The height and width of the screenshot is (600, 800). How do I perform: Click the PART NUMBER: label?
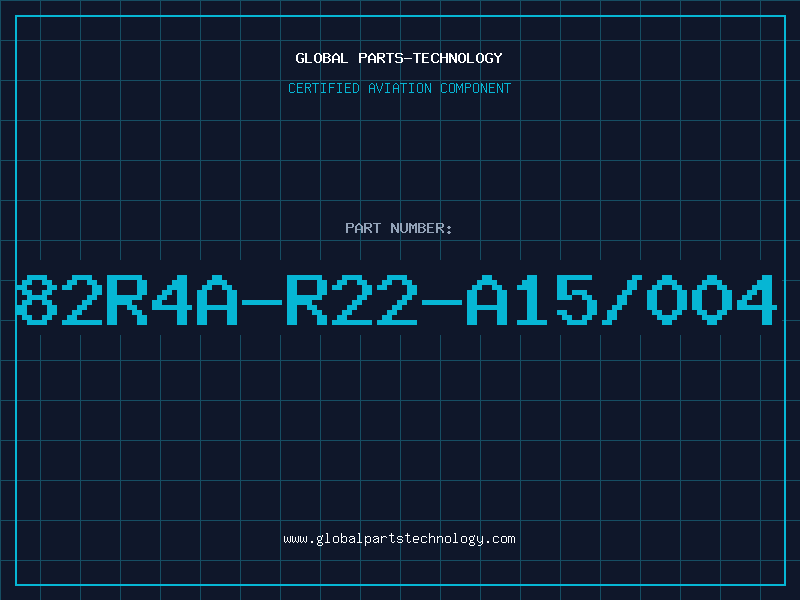click(x=398, y=228)
